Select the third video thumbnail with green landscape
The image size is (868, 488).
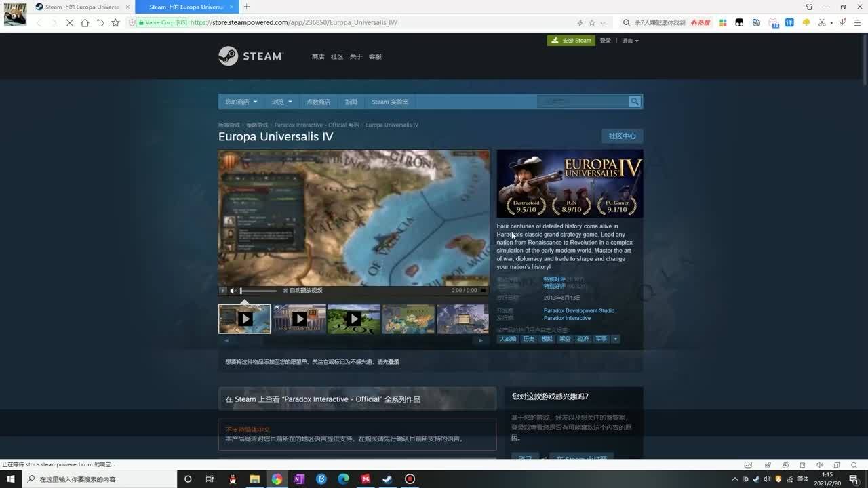click(354, 319)
